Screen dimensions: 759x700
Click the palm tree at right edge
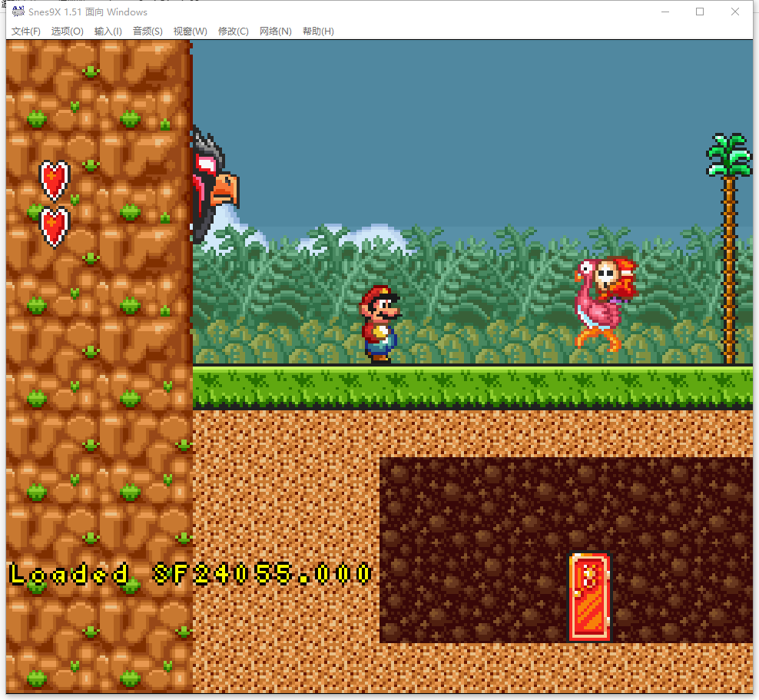730,248
